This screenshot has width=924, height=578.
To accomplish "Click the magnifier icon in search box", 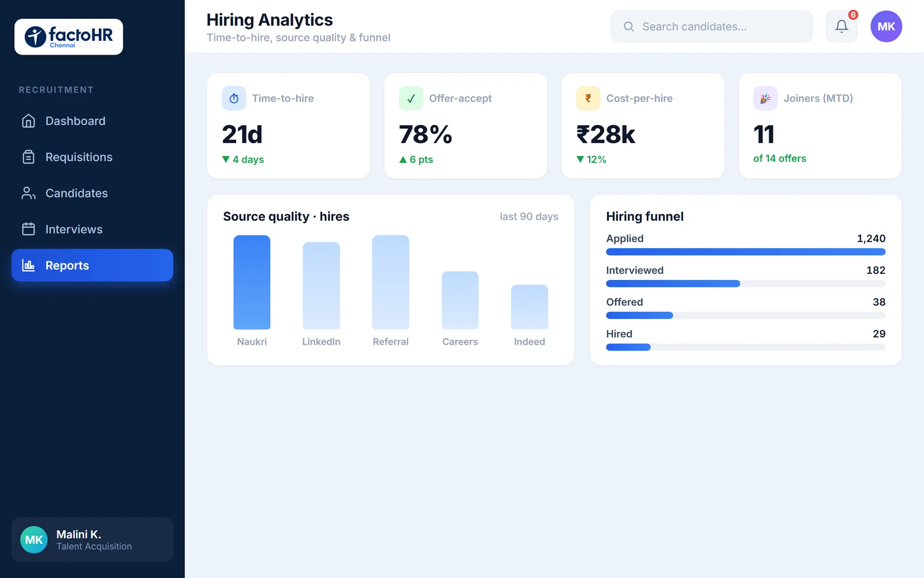I will click(x=628, y=26).
